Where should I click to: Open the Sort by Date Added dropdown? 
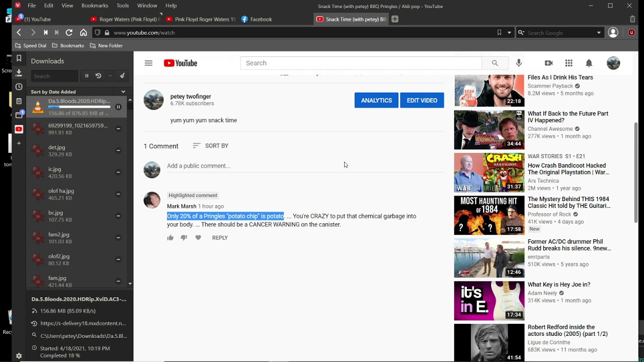123,92
